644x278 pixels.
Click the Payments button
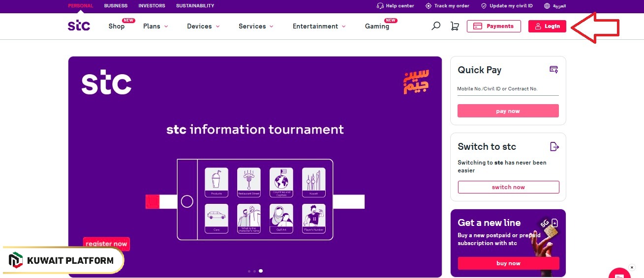tap(493, 26)
